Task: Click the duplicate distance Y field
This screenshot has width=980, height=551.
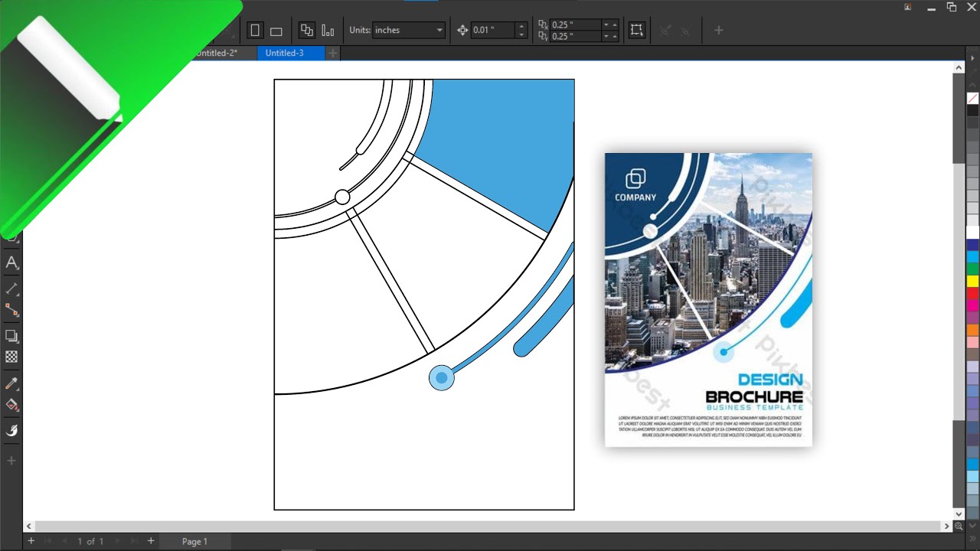Action: [576, 36]
